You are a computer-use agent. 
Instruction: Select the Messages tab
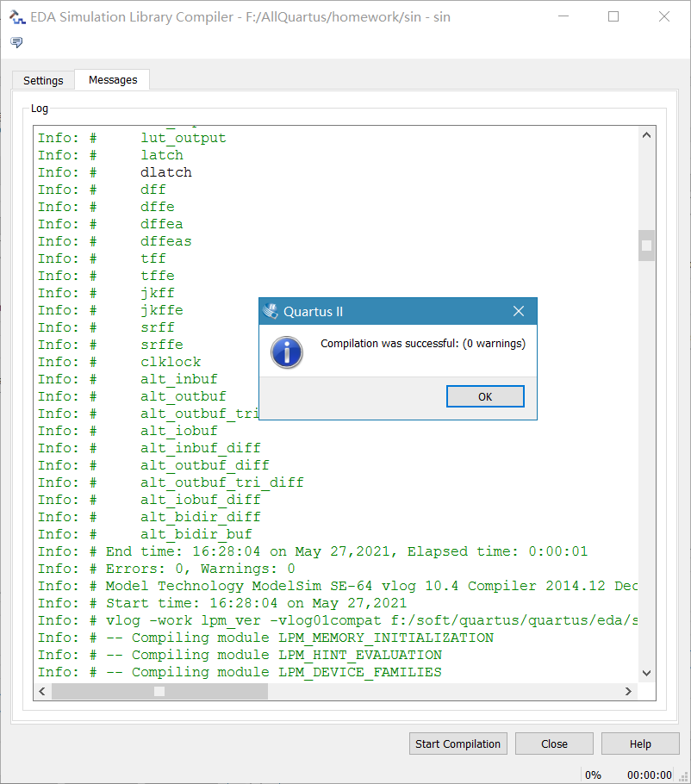point(113,80)
